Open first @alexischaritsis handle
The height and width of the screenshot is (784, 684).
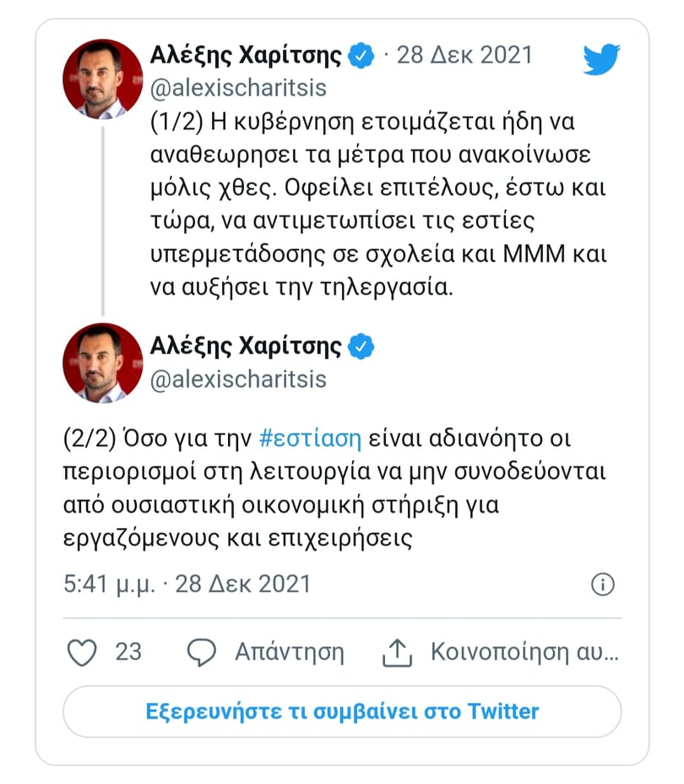(238, 89)
